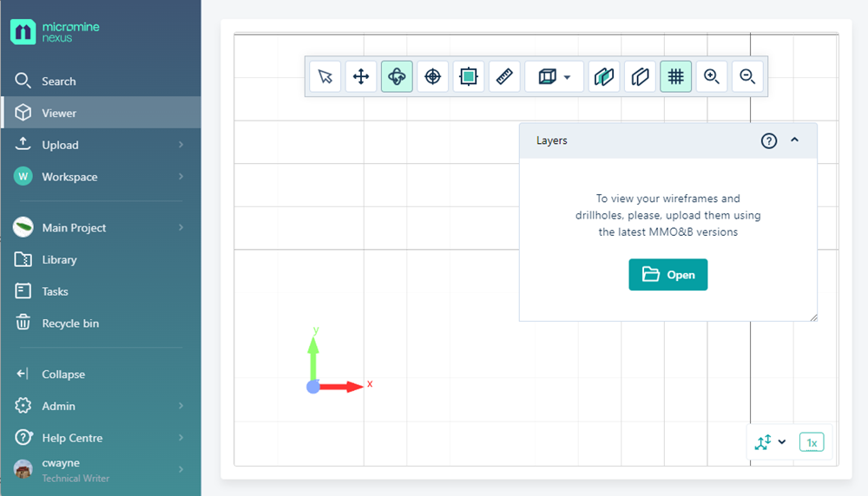Viewport: 868px width, 496px height.
Task: Click the Search magnifier icon
Action: (x=23, y=81)
